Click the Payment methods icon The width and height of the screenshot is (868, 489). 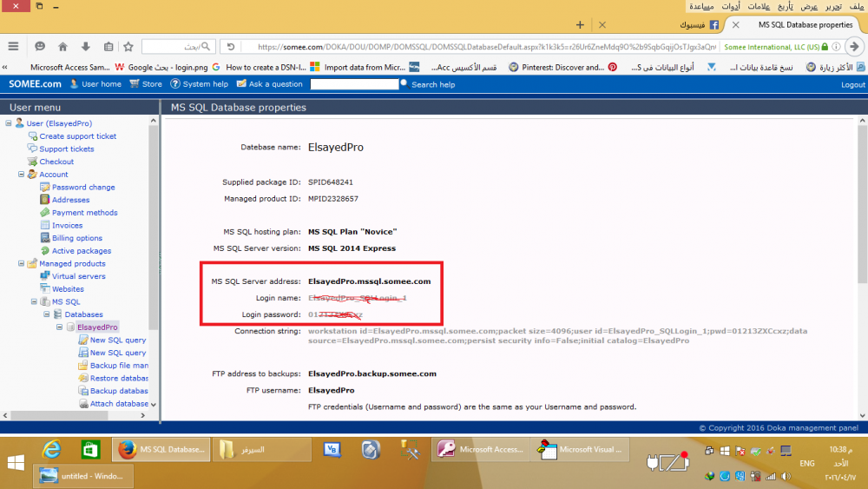click(45, 212)
